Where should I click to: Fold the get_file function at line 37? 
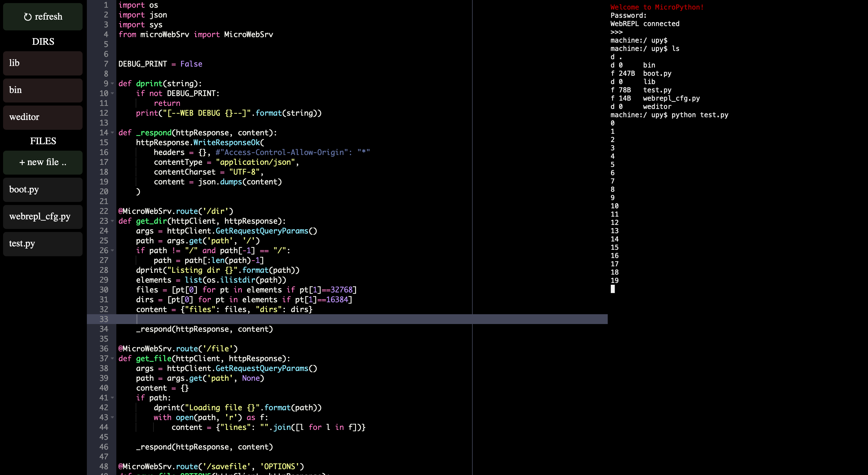click(113, 358)
